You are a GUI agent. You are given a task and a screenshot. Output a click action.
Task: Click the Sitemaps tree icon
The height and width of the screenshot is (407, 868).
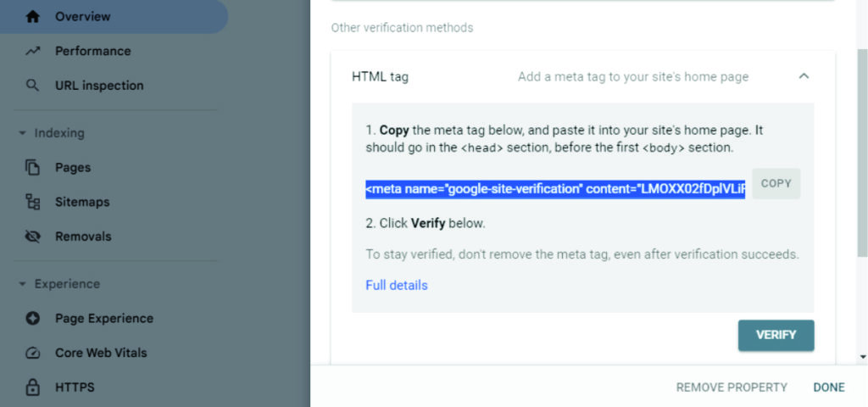click(x=33, y=202)
